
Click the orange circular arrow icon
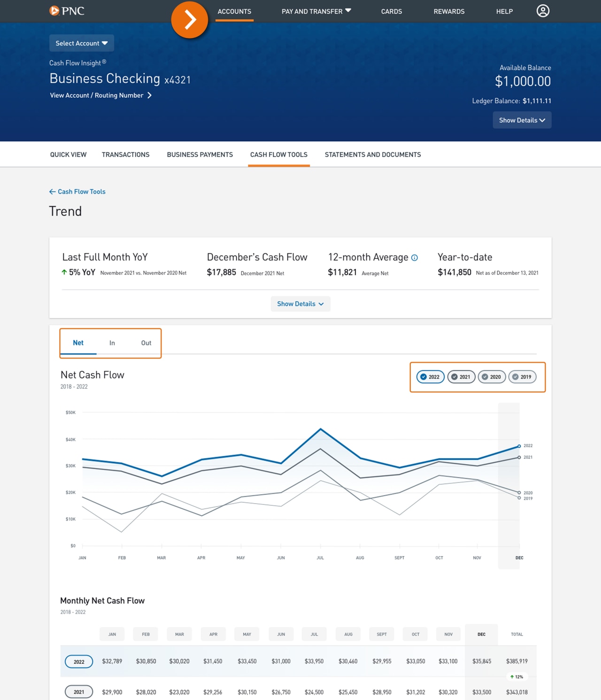click(190, 20)
